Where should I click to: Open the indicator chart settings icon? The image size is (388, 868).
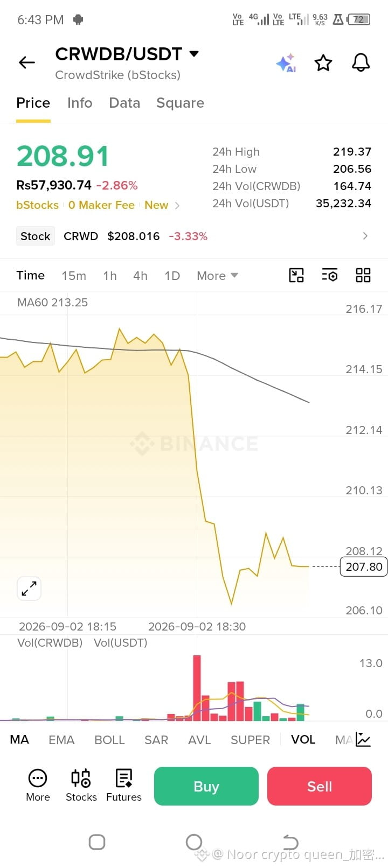[363, 740]
